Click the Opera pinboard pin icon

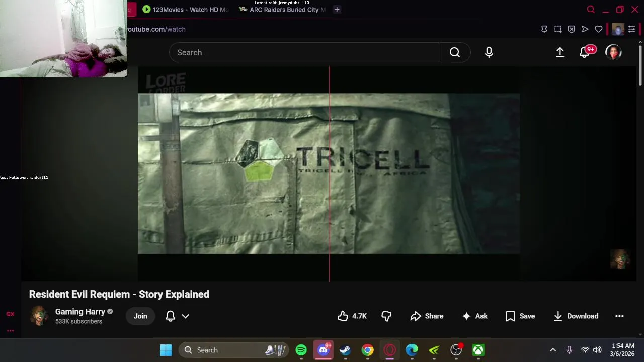pyautogui.click(x=544, y=29)
